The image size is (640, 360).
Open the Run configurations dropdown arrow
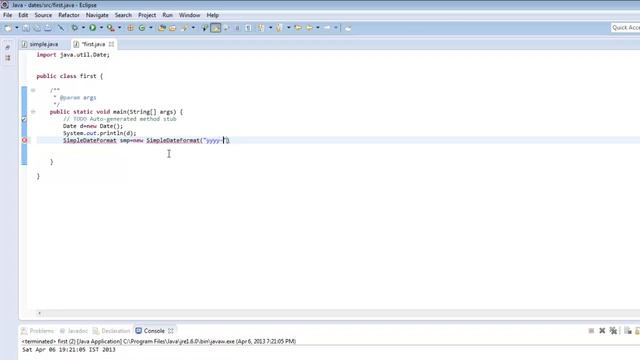101,28
